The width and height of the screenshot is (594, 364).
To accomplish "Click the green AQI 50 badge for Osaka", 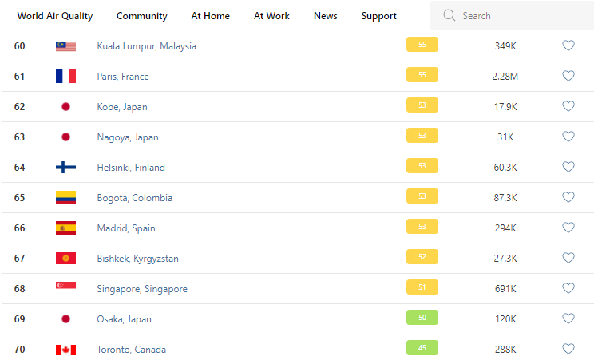I will 422,318.
